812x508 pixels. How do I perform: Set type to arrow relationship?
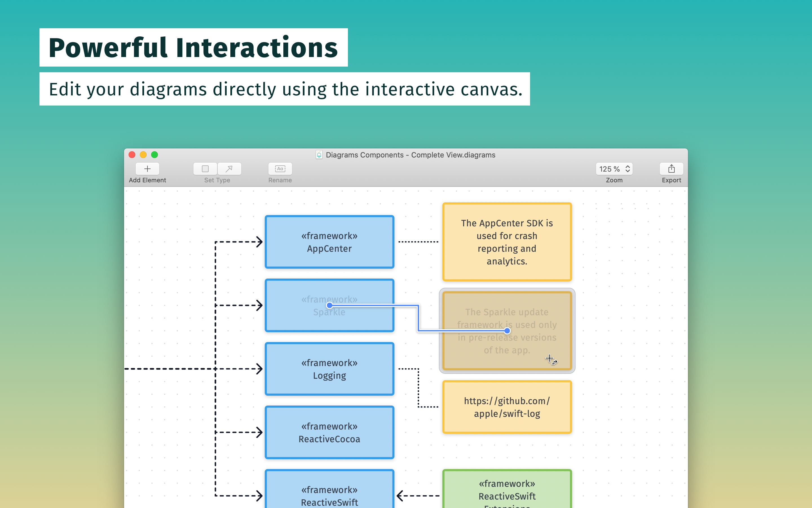(x=229, y=169)
